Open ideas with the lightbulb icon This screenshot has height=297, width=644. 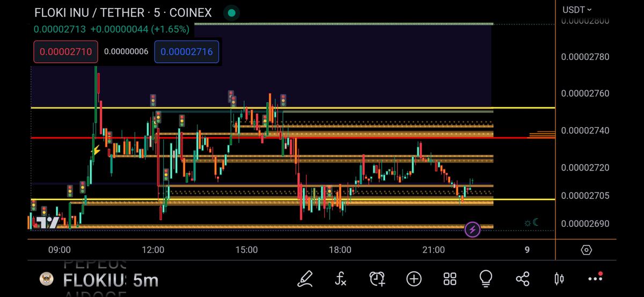486,278
